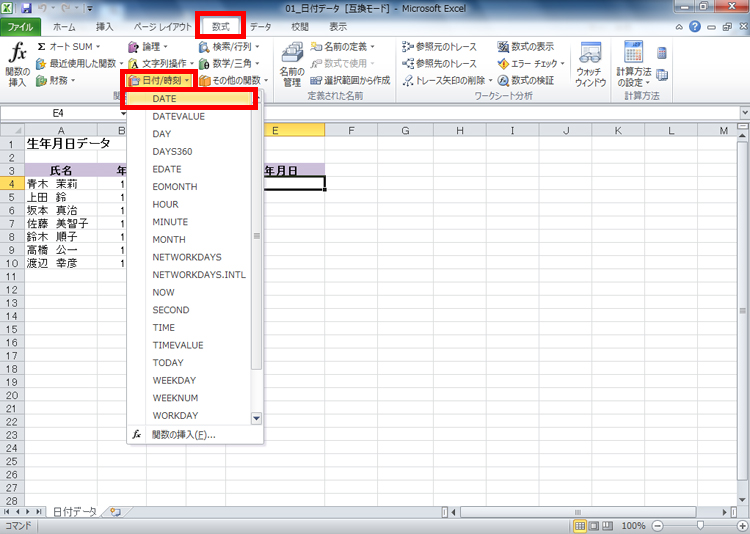
Task: Switch to the Insert (挿入) tab
Action: point(104,27)
